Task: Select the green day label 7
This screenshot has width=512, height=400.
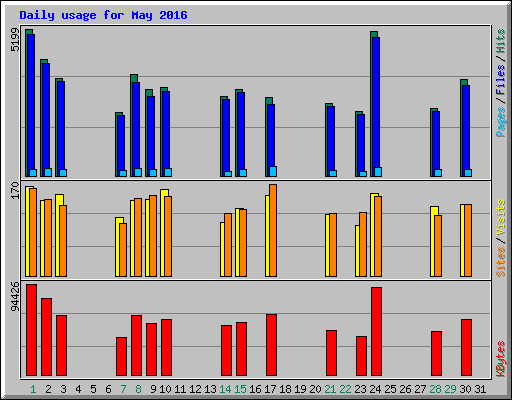Action: 123,389
